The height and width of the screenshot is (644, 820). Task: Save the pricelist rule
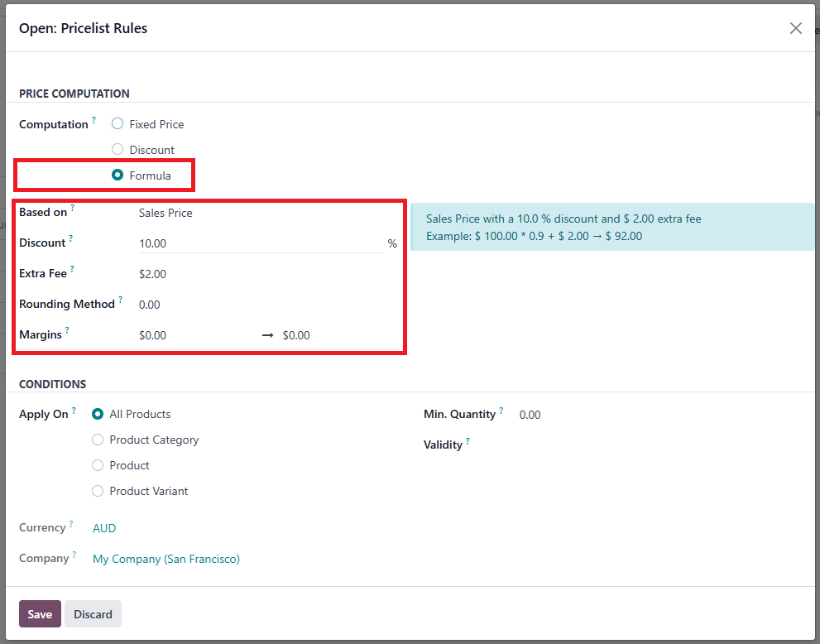pos(40,614)
